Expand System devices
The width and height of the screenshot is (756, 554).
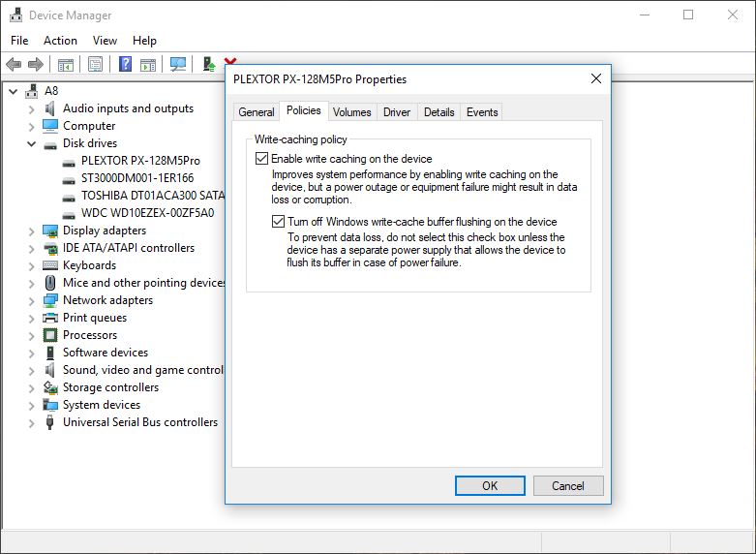coord(31,406)
